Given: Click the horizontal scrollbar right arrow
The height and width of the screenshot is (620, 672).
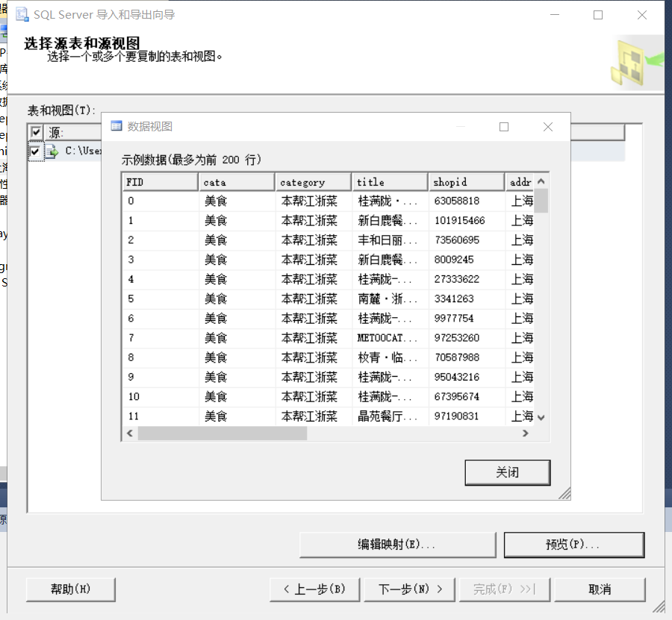Looking at the screenshot, I should coord(526,433).
